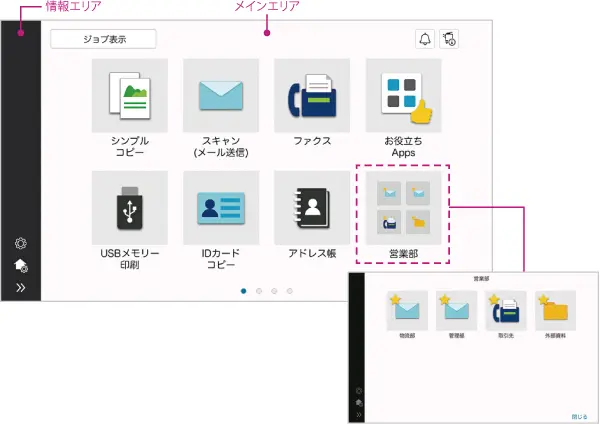This screenshot has height=424, width=600.
Task: Tap gear icon in 営業部 popup sidebar
Action: [x=359, y=391]
